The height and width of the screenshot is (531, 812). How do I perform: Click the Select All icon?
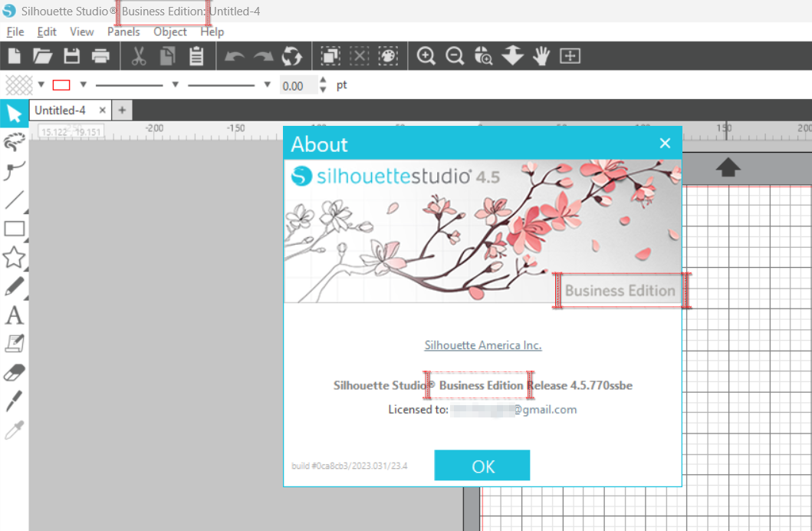pyautogui.click(x=330, y=55)
